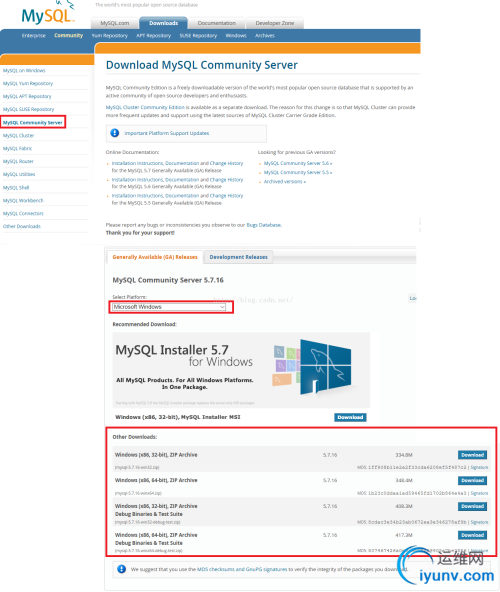Open MySQL SUSE Repository sidebar link
The height and width of the screenshot is (592, 500).
pos(28,109)
